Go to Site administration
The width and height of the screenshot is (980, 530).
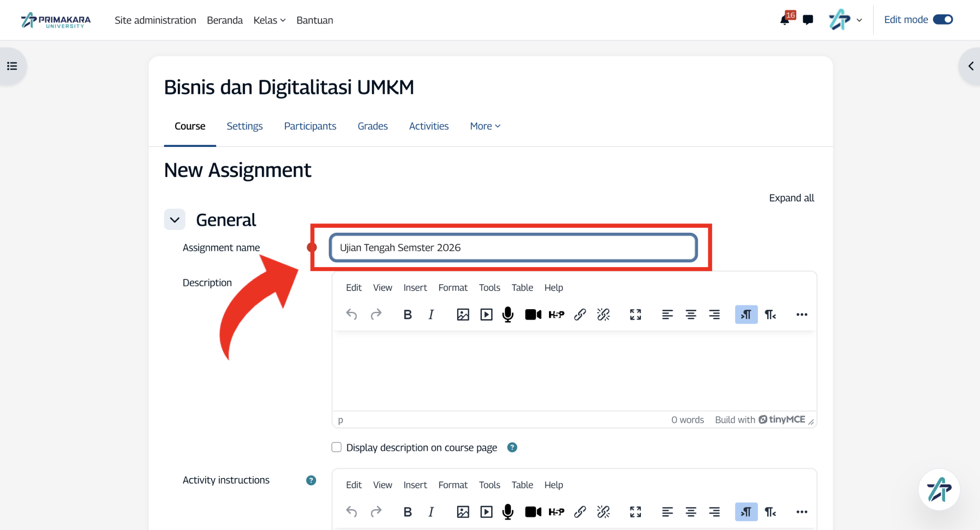pyautogui.click(x=155, y=20)
